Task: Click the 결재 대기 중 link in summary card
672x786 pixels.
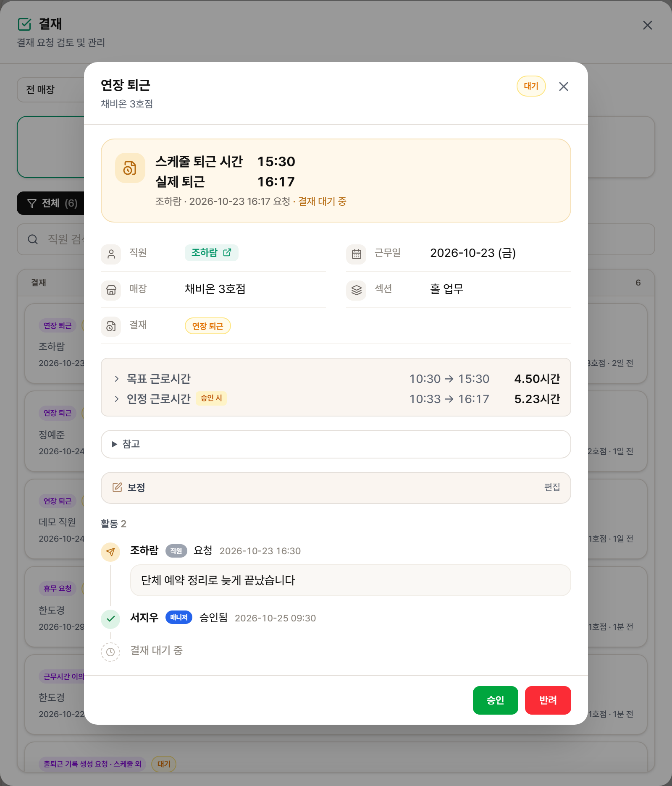Action: tap(322, 202)
